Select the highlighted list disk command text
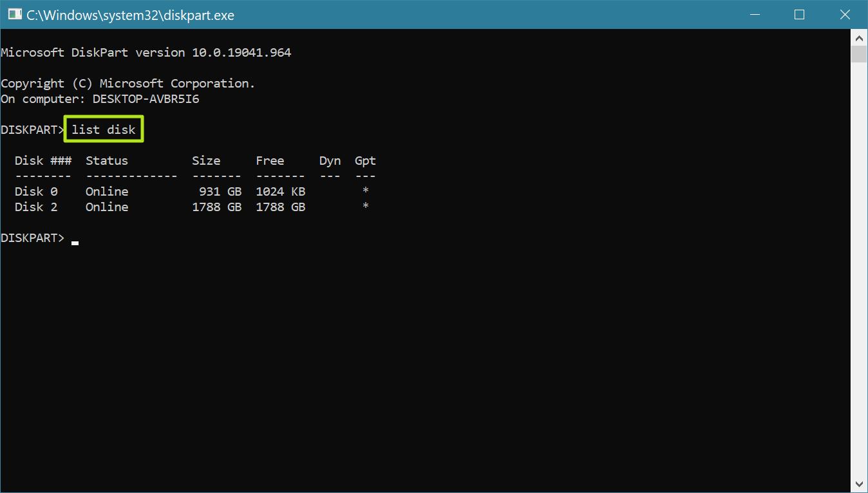The height and width of the screenshot is (493, 868). [x=103, y=129]
